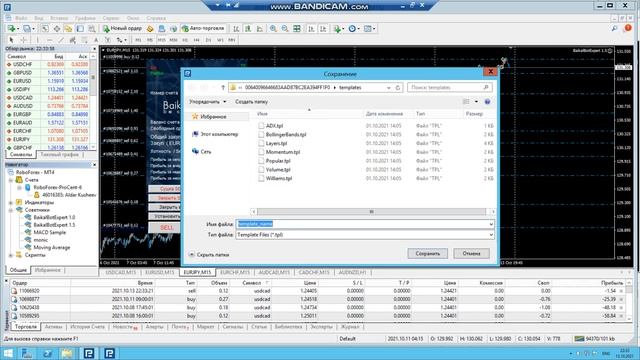This screenshot has height=360, width=640.
Task: Select the Crosshair tool
Action: pos(23,40)
